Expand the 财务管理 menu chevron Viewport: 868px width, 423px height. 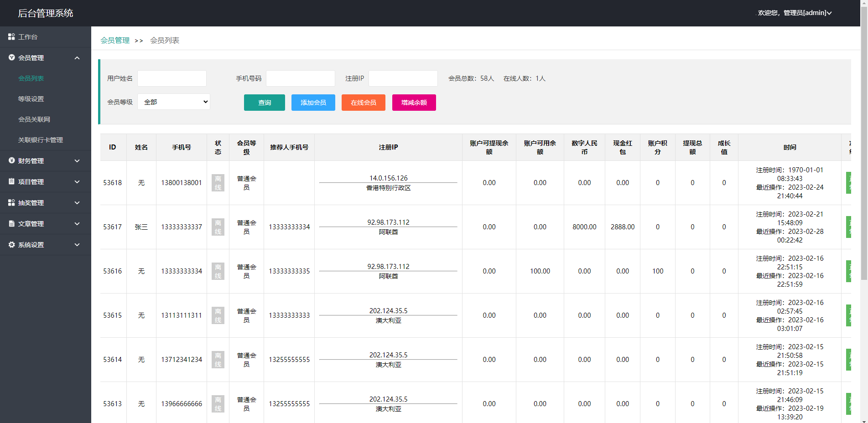[x=77, y=161]
